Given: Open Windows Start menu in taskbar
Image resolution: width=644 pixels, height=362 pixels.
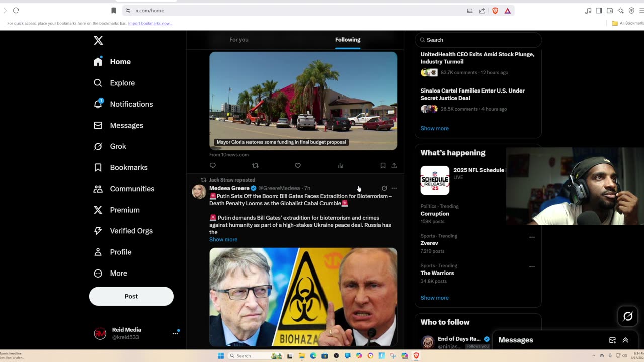Looking at the screenshot, I should (x=220, y=356).
